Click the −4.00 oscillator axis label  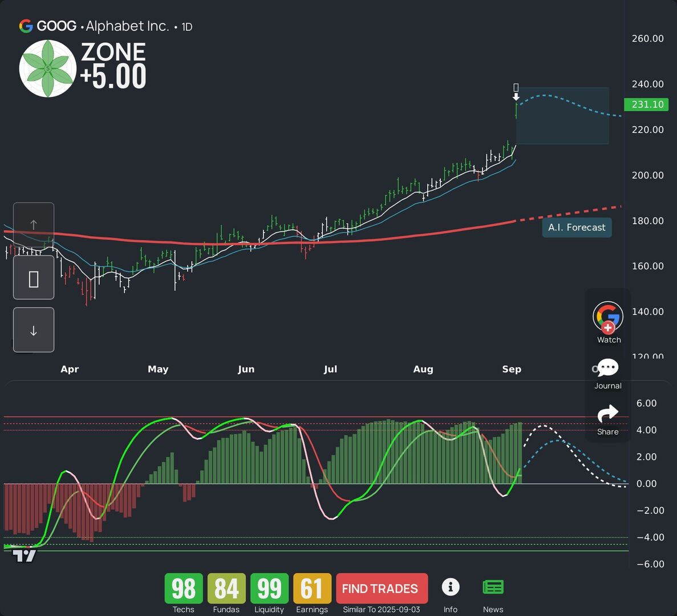click(651, 537)
